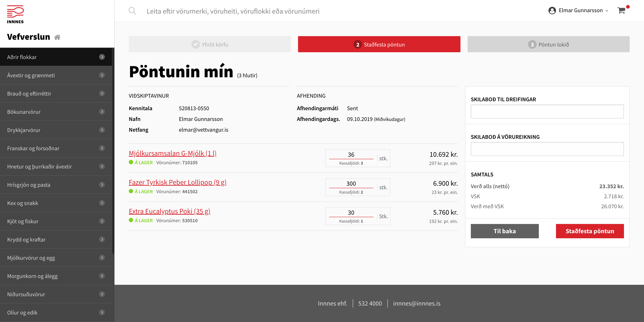
Task: Click the user avatar icon
Action: point(552,11)
